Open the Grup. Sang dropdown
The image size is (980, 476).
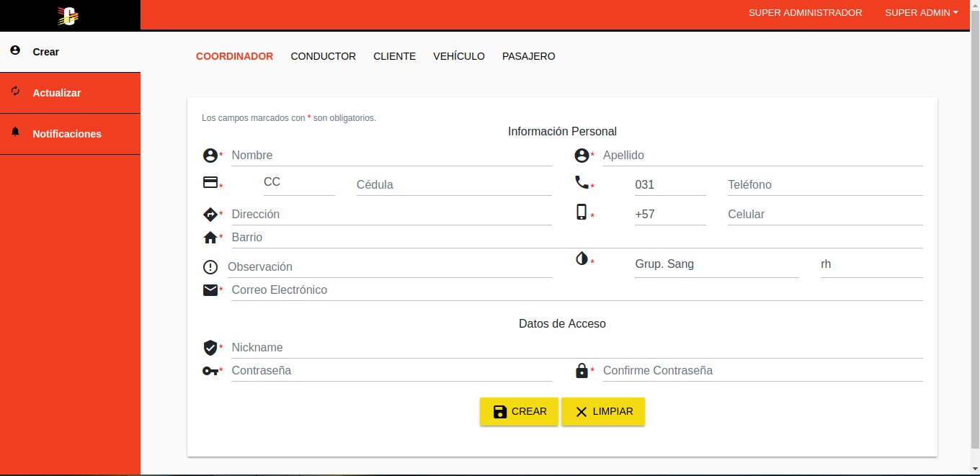click(717, 264)
